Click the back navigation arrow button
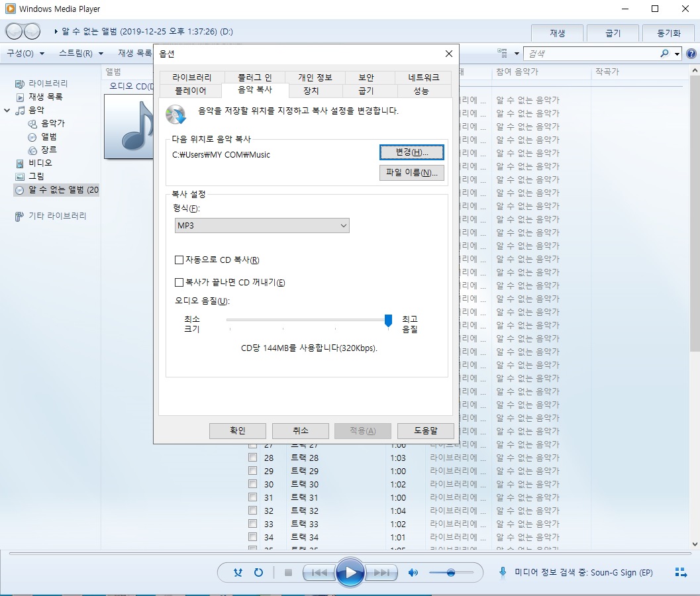 [15, 32]
